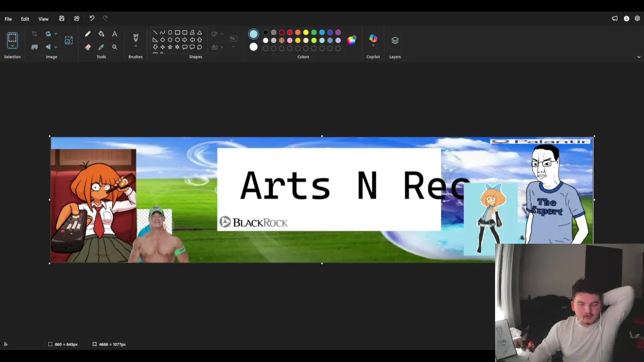This screenshot has width=644, height=362.
Task: Expand the Rotate options dropdown
Action: coord(55,34)
